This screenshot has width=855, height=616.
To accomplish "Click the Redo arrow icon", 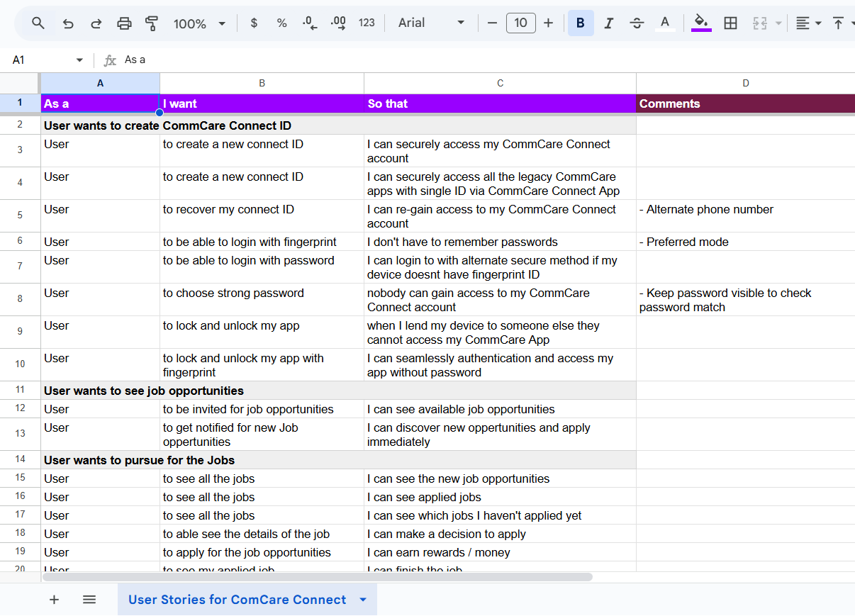I will pos(96,23).
